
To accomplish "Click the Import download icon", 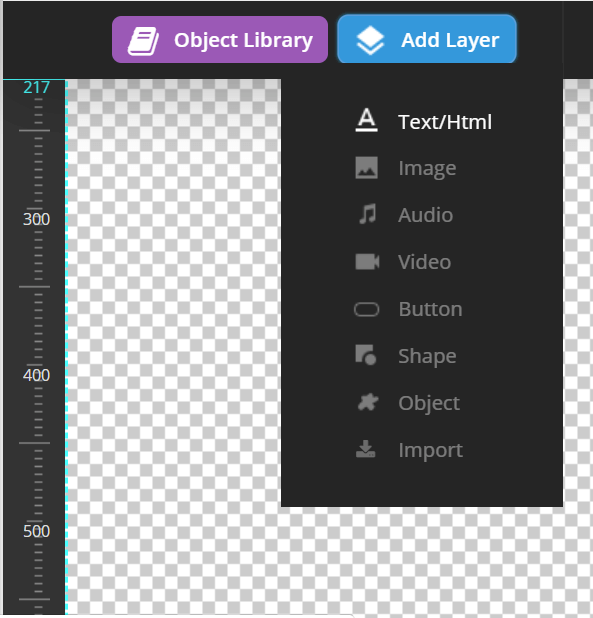I will pos(366,449).
